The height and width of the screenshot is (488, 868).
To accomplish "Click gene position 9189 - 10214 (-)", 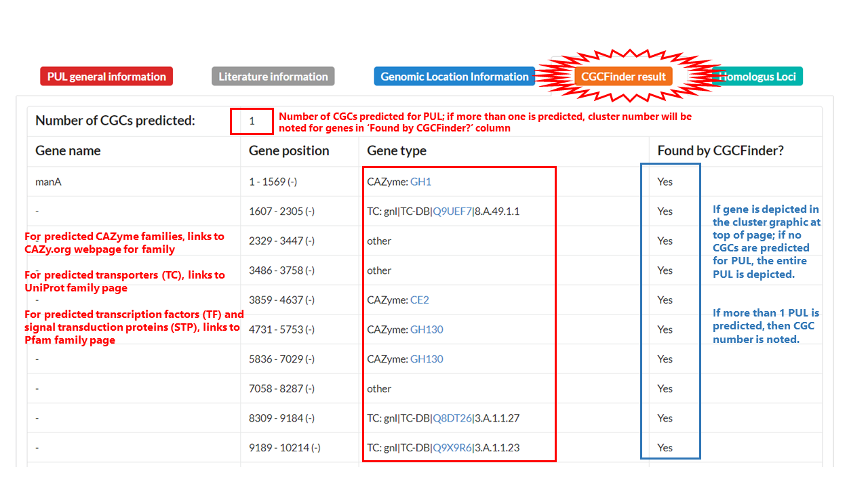I will click(284, 448).
